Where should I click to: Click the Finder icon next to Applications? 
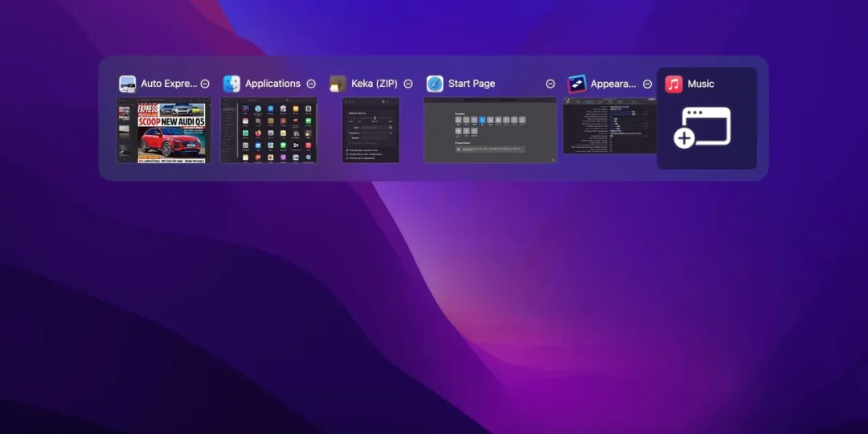click(x=231, y=84)
